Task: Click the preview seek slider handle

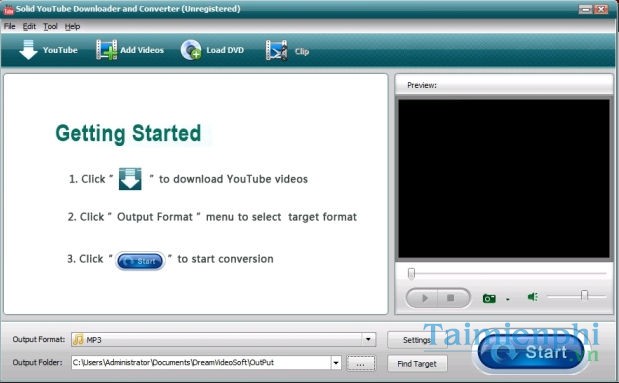Action: click(411, 273)
